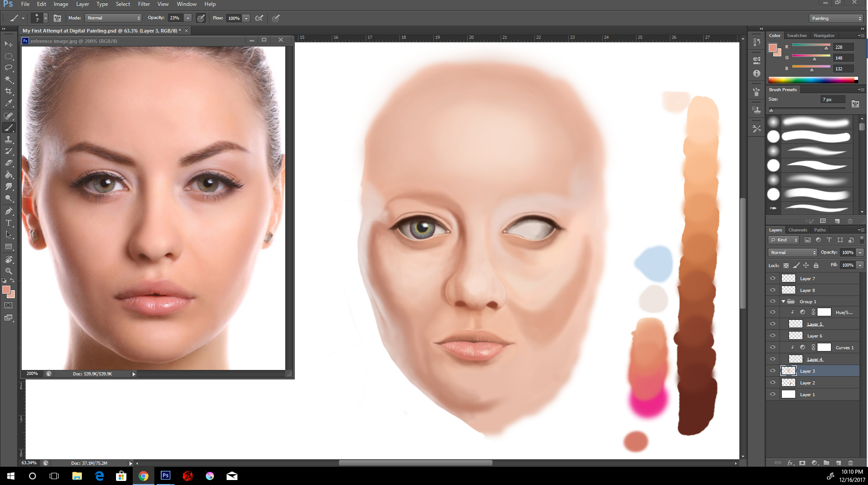The image size is (868, 485).
Task: Click the red R channel slider
Action: tap(811, 47)
